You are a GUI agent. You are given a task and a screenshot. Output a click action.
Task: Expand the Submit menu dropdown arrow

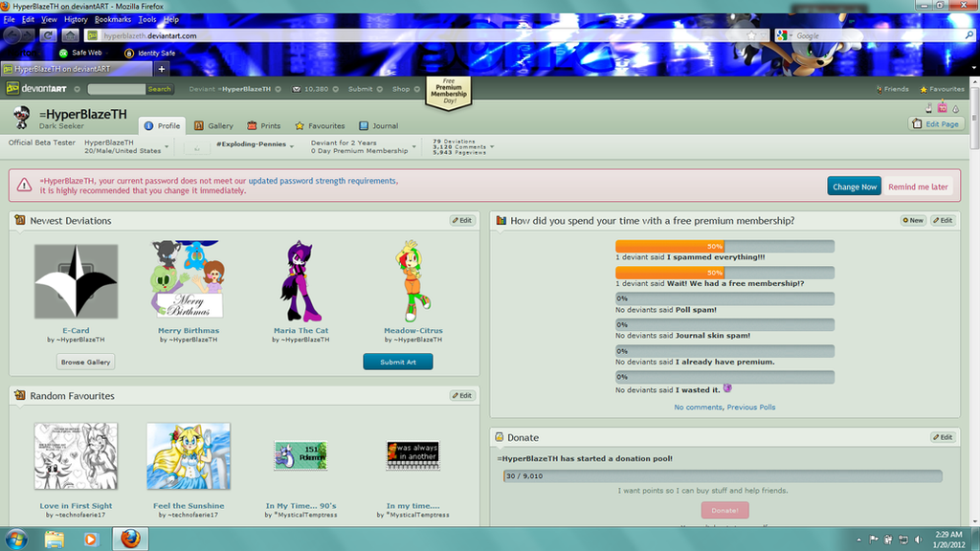pos(379,89)
